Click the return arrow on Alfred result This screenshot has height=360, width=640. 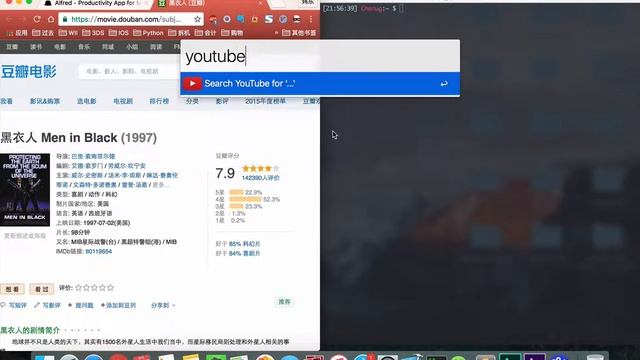point(444,84)
